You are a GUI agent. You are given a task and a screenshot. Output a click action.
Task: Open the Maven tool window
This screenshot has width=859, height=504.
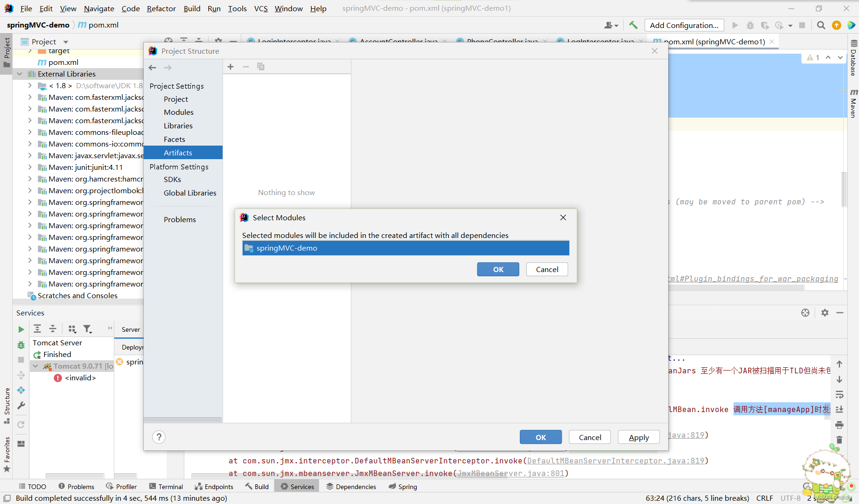coord(853,103)
